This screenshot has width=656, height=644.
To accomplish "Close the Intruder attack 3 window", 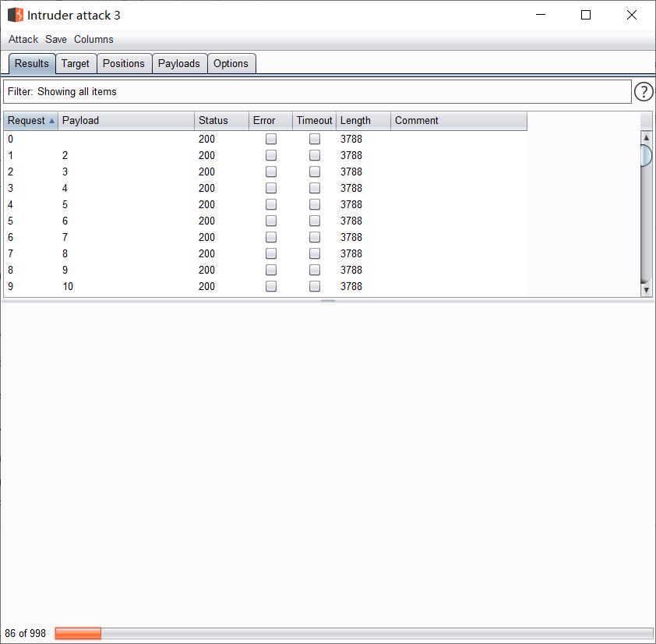I will (632, 15).
